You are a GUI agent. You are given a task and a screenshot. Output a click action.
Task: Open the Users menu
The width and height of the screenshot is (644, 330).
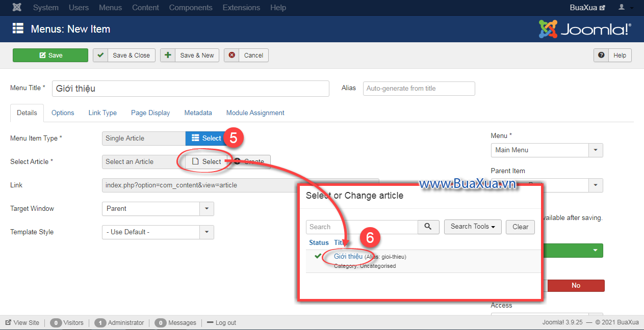79,8
